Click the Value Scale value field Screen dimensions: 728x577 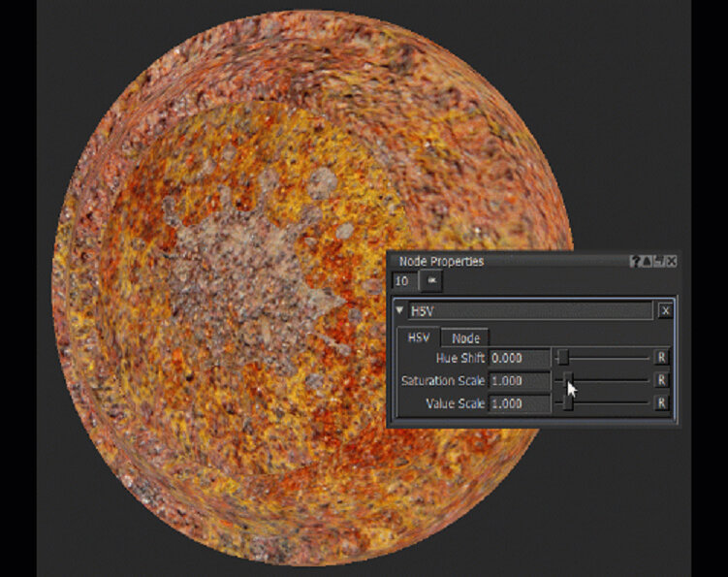520,403
